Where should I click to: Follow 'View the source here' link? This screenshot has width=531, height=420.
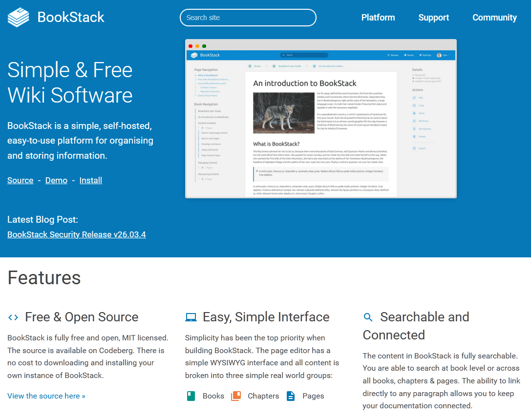pyautogui.click(x=46, y=396)
